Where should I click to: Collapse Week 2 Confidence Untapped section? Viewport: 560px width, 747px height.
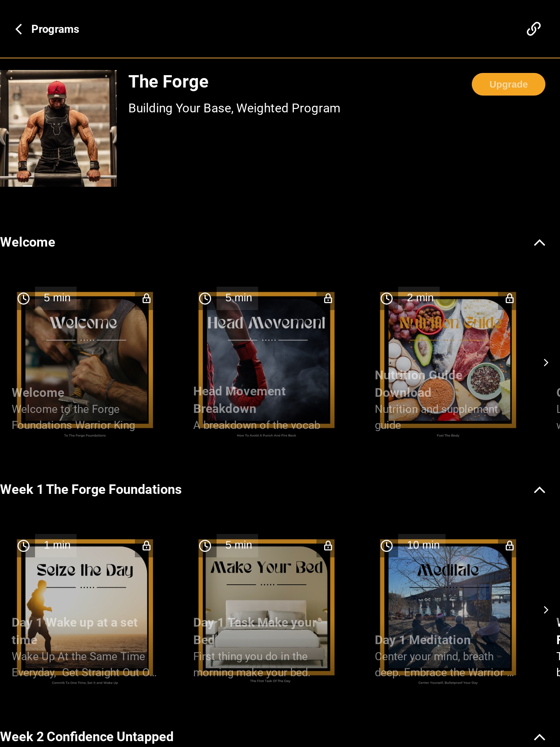point(540,737)
